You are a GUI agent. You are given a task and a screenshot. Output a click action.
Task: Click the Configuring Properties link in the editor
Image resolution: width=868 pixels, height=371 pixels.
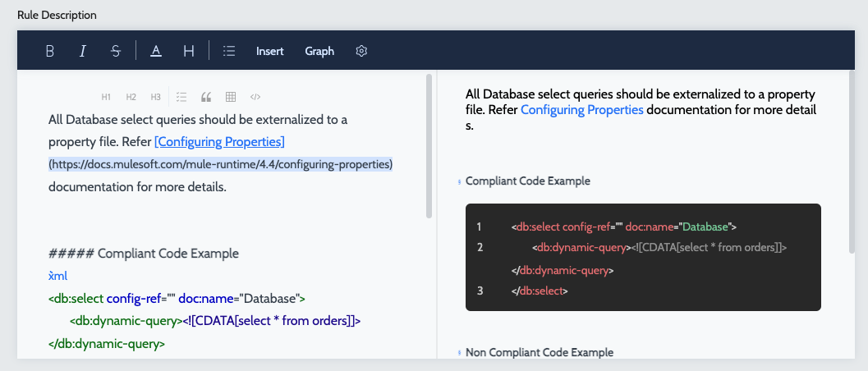(x=220, y=142)
